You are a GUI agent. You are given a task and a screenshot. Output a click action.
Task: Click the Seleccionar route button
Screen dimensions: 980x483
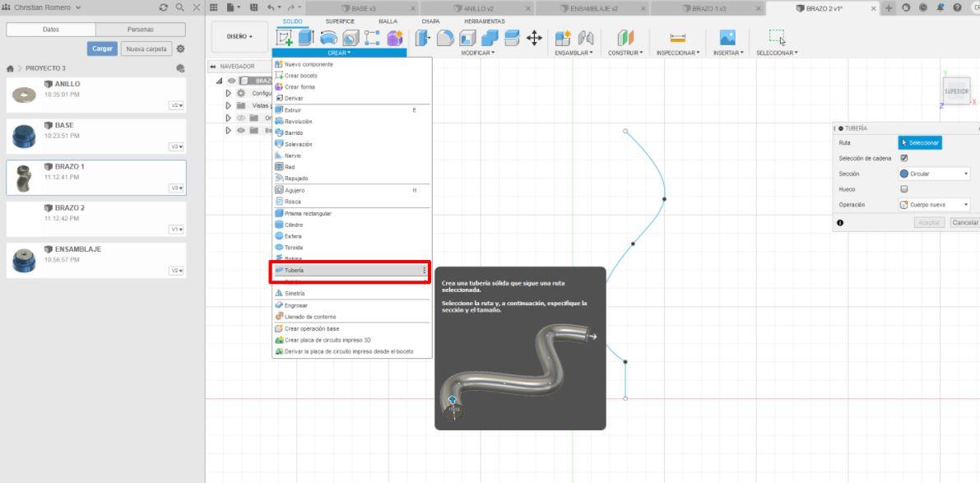(920, 143)
